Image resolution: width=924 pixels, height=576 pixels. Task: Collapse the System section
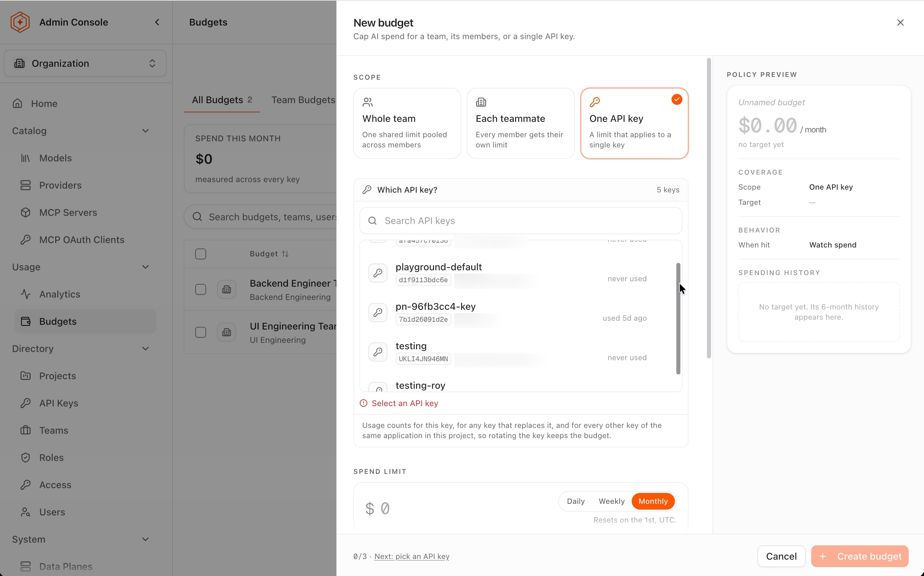(145, 539)
